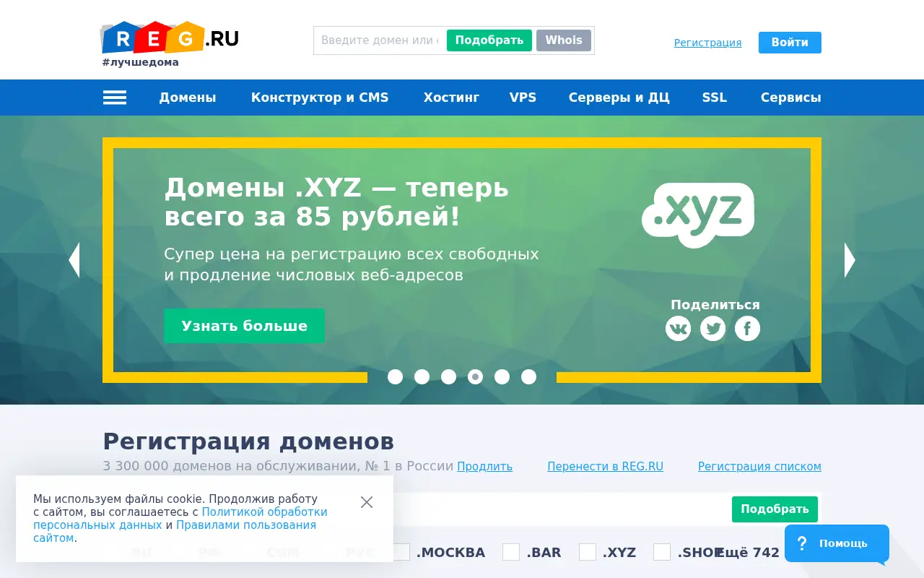Click the Войти login button
The height and width of the screenshot is (578, 924).
pos(790,43)
